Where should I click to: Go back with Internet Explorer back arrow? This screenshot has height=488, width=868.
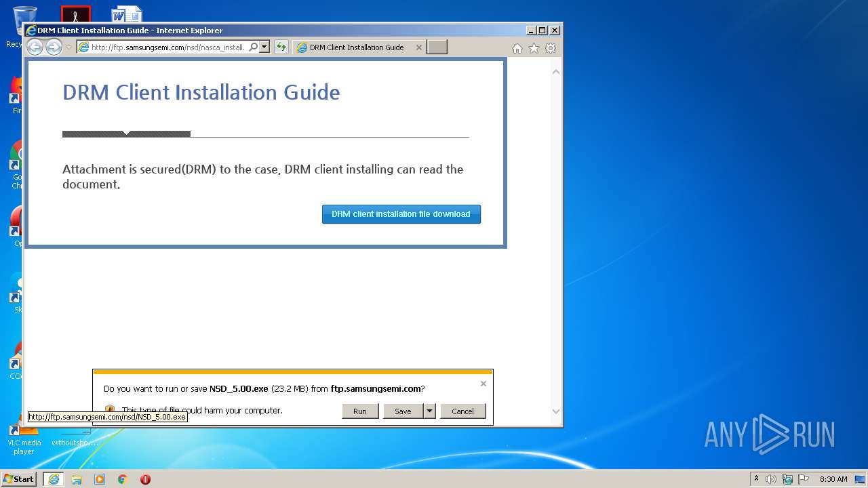[35, 47]
